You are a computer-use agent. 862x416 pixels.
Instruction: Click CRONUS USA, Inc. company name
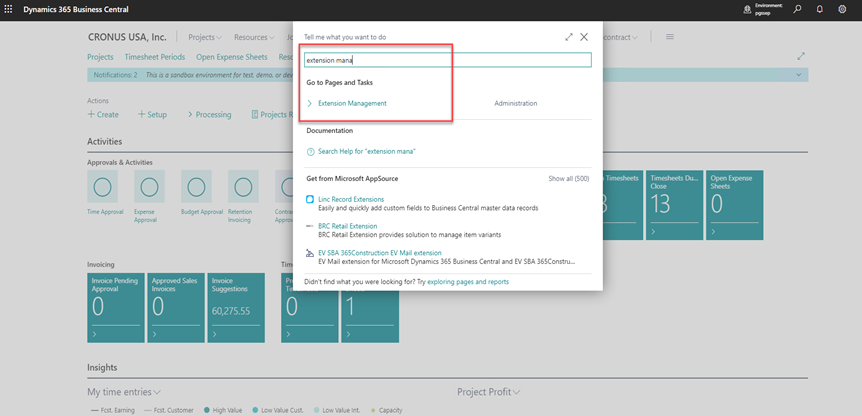pyautogui.click(x=127, y=37)
